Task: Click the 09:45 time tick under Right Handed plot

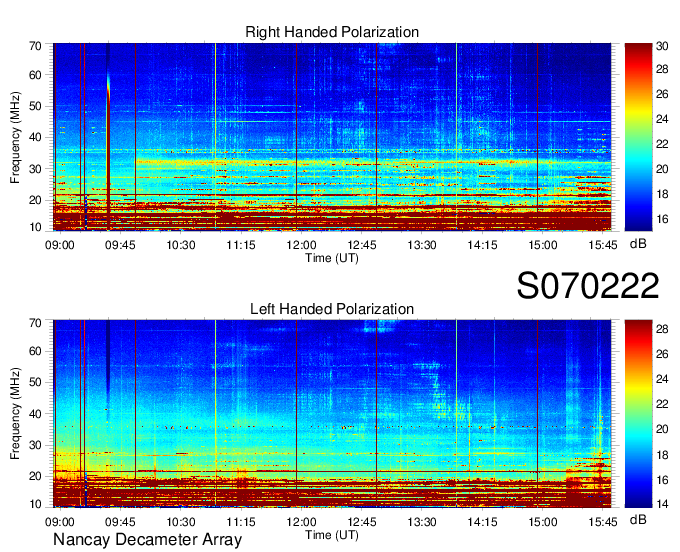Action: [120, 245]
